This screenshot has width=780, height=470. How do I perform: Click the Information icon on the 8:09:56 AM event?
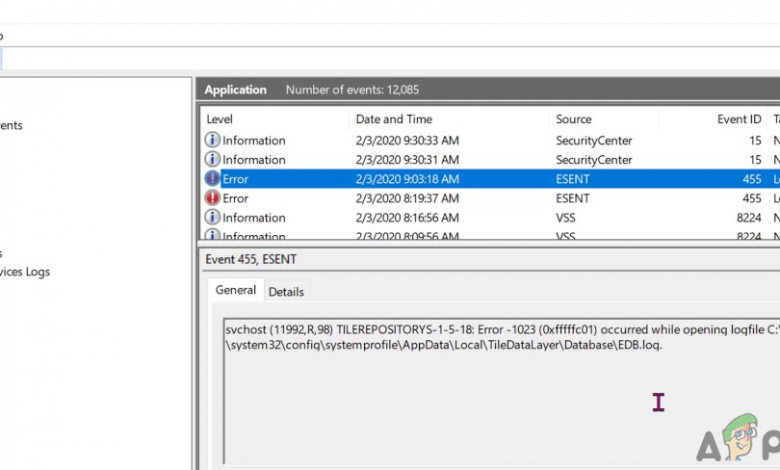[212, 236]
